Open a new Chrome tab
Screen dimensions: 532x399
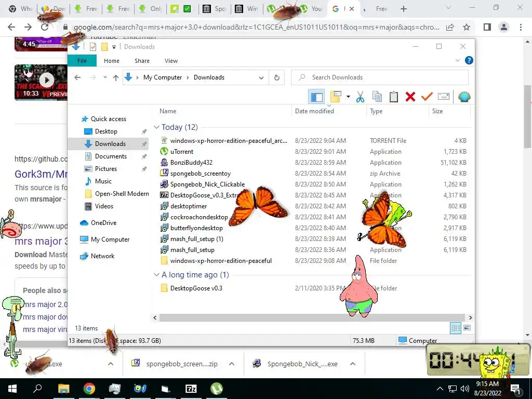click(x=403, y=9)
